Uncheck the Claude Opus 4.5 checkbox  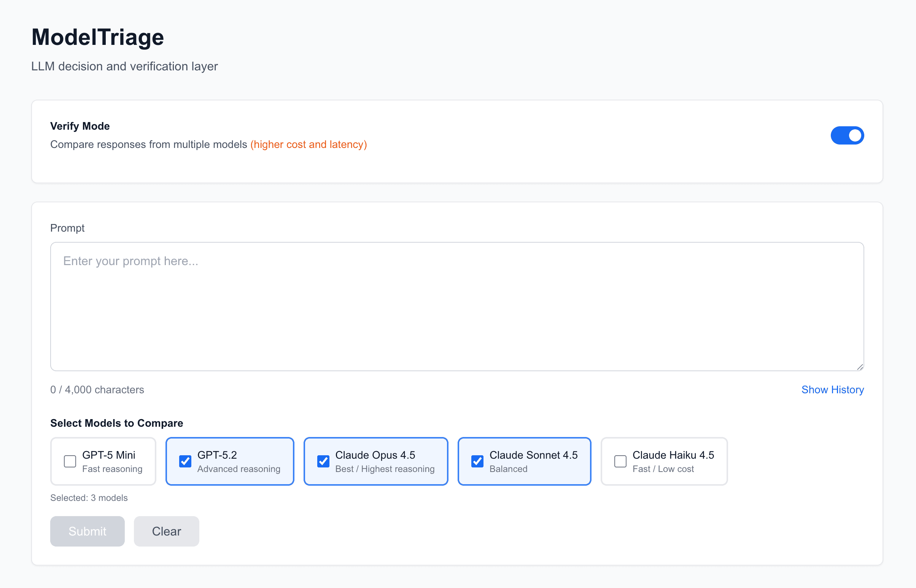click(323, 461)
